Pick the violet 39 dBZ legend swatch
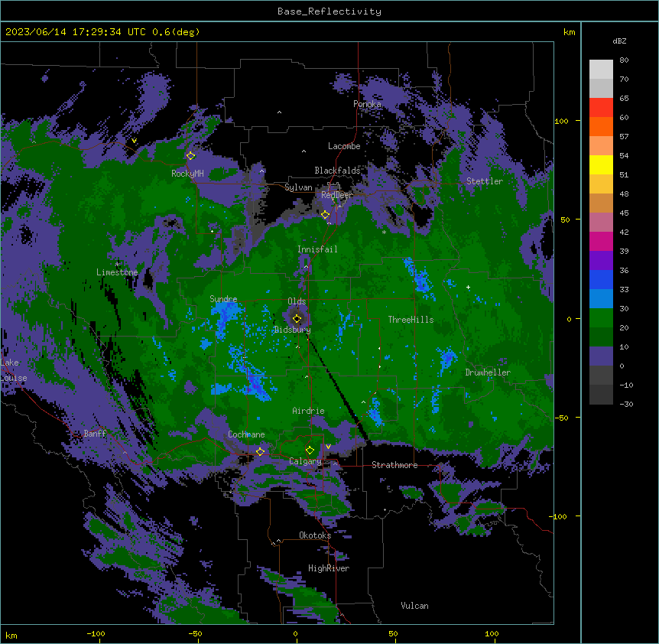Image resolution: width=659 pixels, height=644 pixels. click(601, 261)
